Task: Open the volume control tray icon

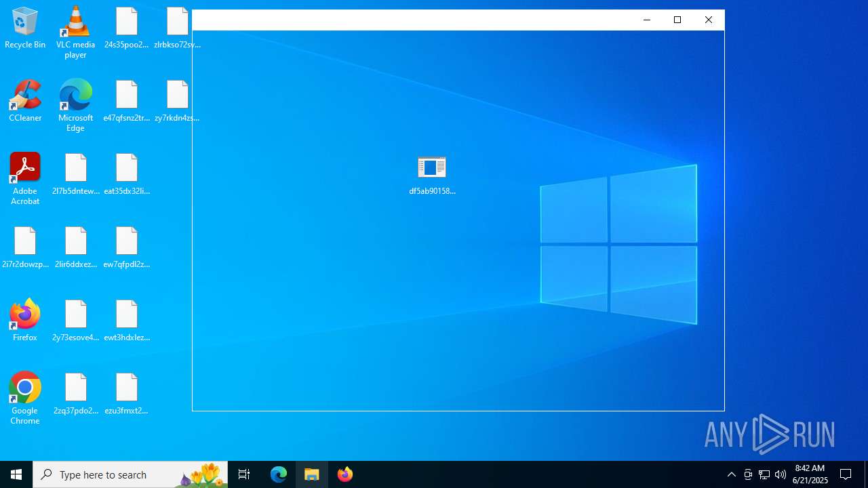Action: pos(781,474)
